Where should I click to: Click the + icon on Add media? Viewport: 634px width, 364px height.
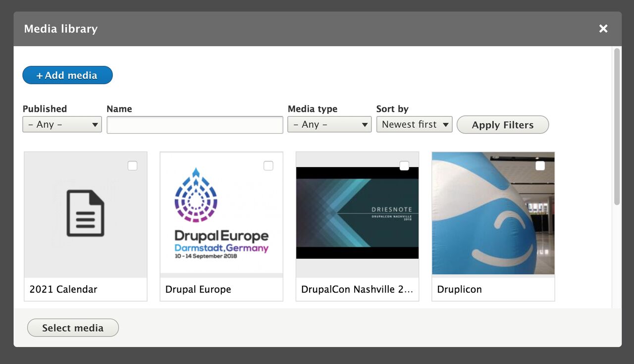(x=39, y=75)
